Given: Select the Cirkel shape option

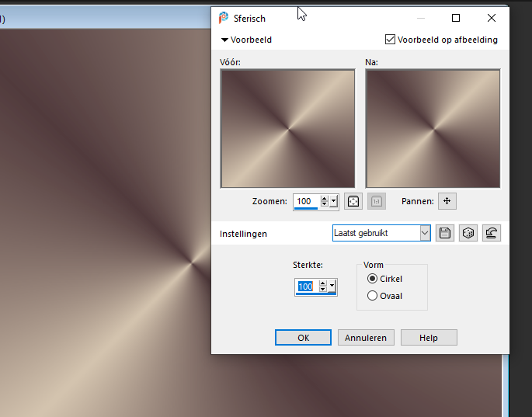Looking at the screenshot, I should pyautogui.click(x=373, y=279).
